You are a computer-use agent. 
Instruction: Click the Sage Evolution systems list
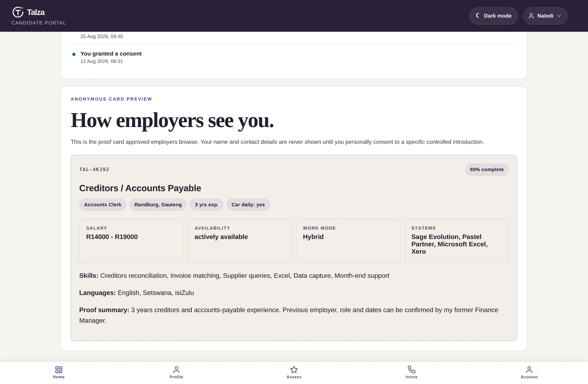pyautogui.click(x=449, y=244)
